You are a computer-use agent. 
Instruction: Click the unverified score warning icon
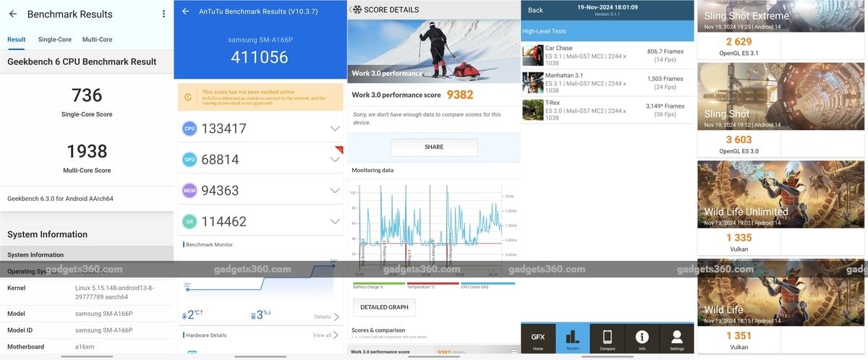coord(189,97)
